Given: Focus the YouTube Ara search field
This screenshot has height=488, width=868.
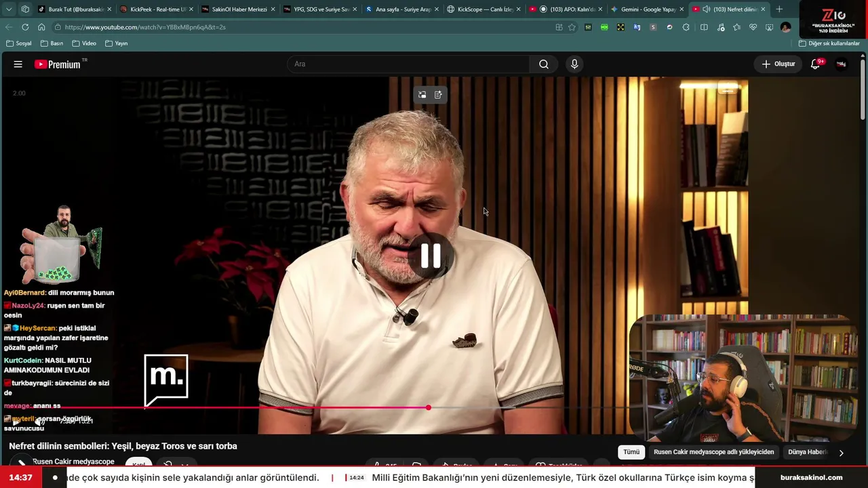Looking at the screenshot, I should (x=408, y=64).
